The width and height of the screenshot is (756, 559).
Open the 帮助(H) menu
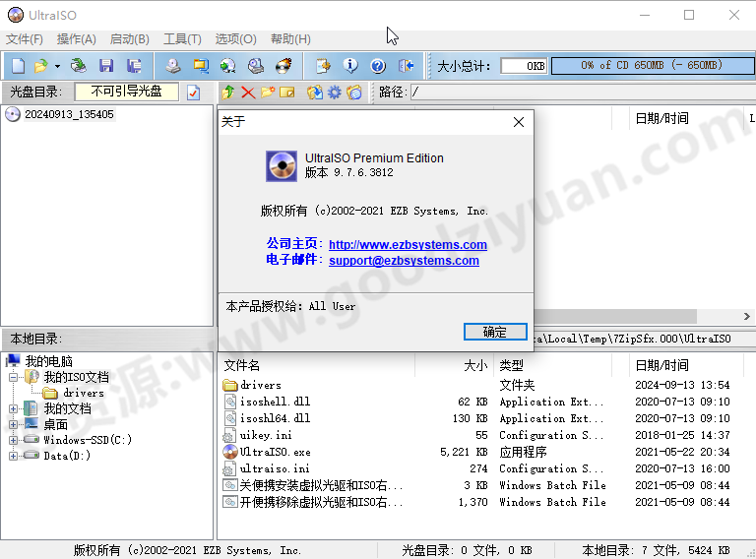[290, 39]
